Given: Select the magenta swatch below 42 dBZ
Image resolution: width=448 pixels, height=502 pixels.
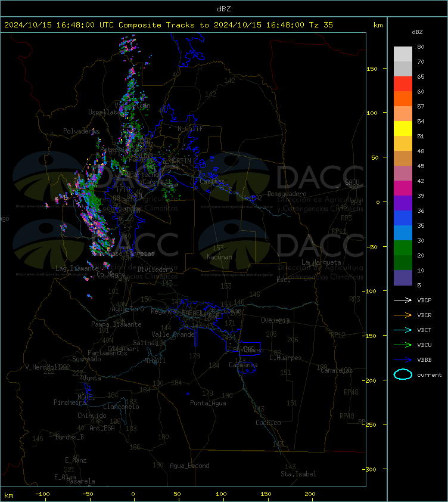Looking at the screenshot, I should click(403, 188).
